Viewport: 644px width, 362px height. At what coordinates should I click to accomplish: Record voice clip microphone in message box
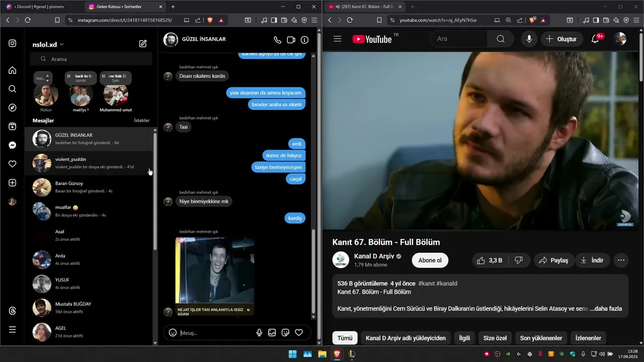click(259, 332)
